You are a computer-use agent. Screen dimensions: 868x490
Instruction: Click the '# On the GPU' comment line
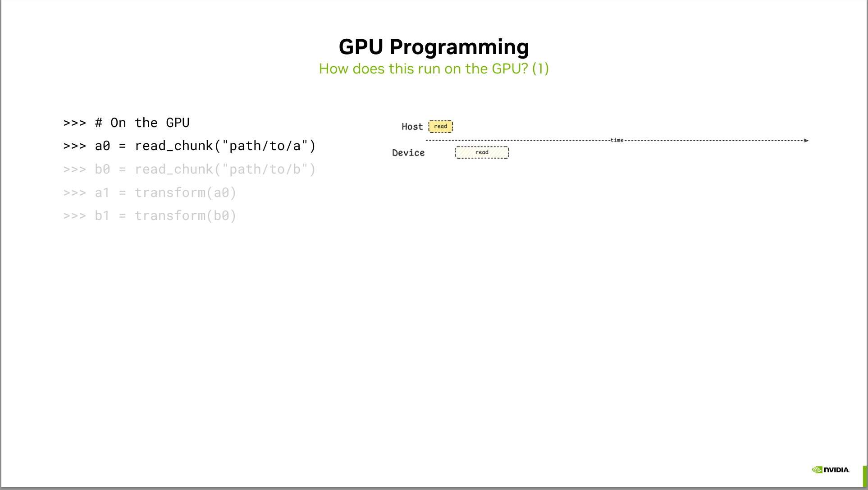click(x=142, y=123)
